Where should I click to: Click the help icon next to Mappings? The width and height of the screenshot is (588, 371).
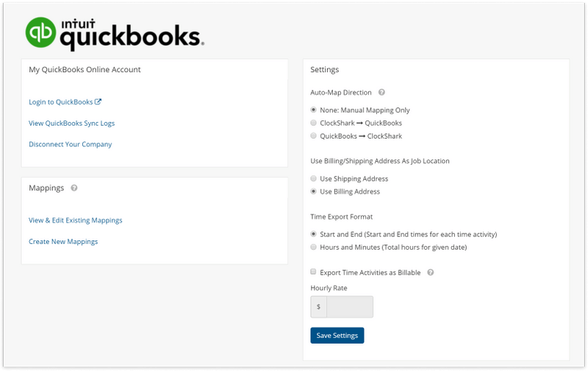(x=74, y=188)
